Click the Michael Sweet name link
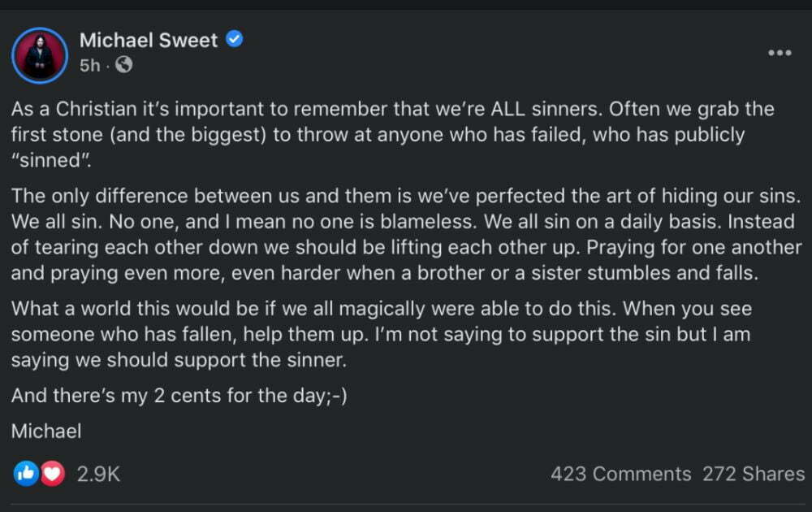Screen dimensions: 812x512 (x=149, y=41)
